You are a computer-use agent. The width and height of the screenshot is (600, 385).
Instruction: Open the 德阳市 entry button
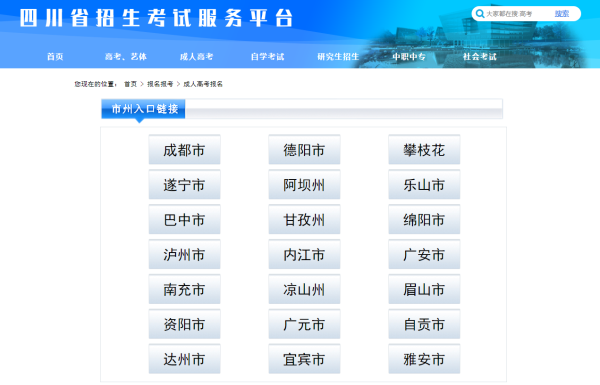[x=304, y=150]
